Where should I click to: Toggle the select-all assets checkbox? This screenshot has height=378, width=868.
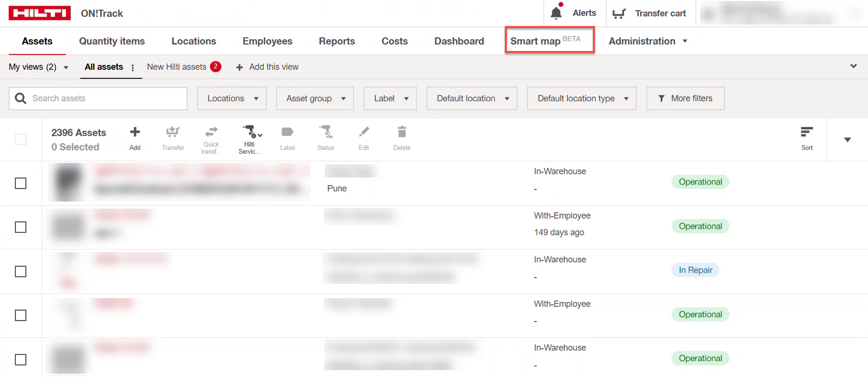21,139
